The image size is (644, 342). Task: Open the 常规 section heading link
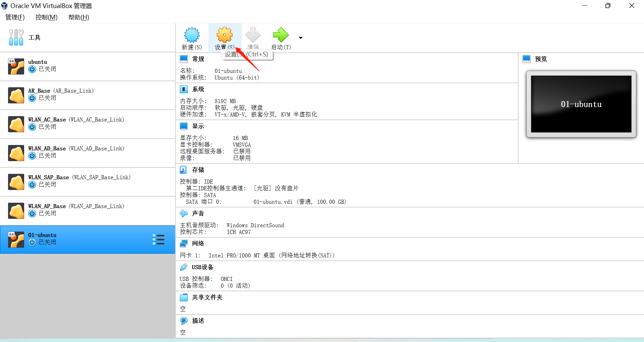pyautogui.click(x=198, y=59)
